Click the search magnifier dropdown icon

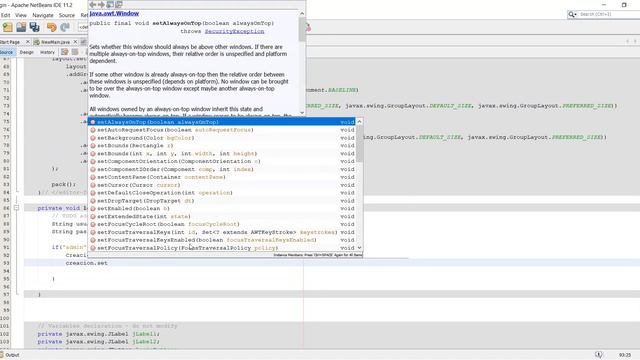point(572,14)
